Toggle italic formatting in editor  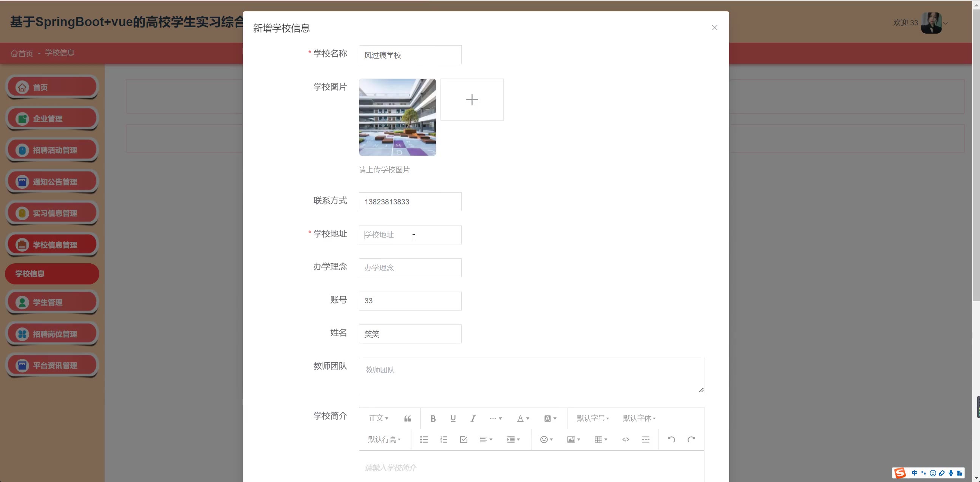pos(473,419)
